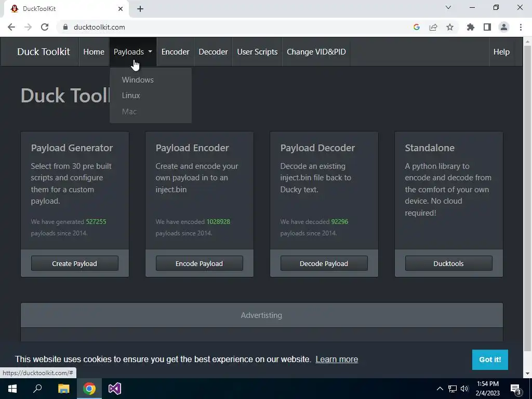
Task: Open the clock and date flyout
Action: coord(487,389)
